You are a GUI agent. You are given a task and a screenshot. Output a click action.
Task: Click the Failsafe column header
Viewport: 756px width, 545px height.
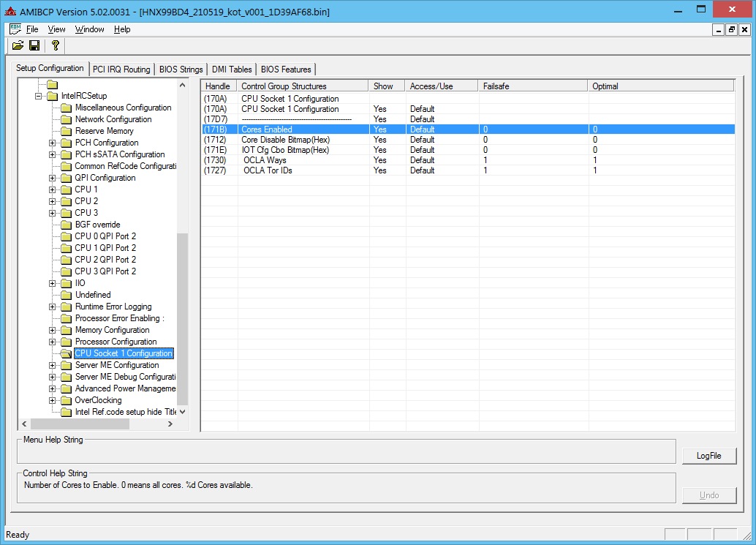pos(533,86)
